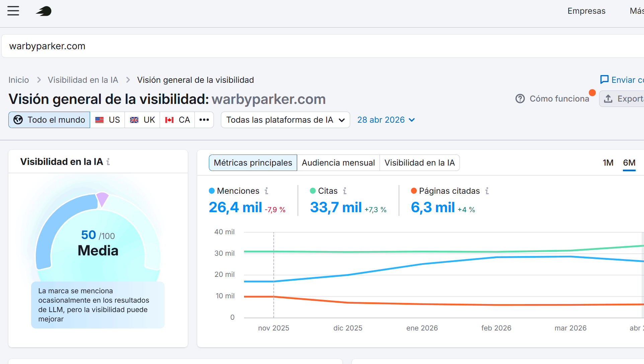The width and height of the screenshot is (644, 364).
Task: Click the Semrush flame logo
Action: point(44,11)
